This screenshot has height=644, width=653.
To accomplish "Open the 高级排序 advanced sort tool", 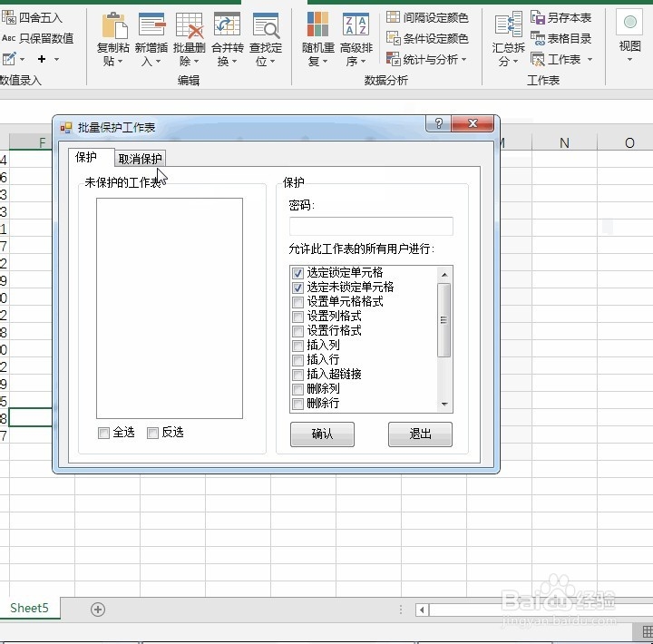I will [x=356, y=40].
